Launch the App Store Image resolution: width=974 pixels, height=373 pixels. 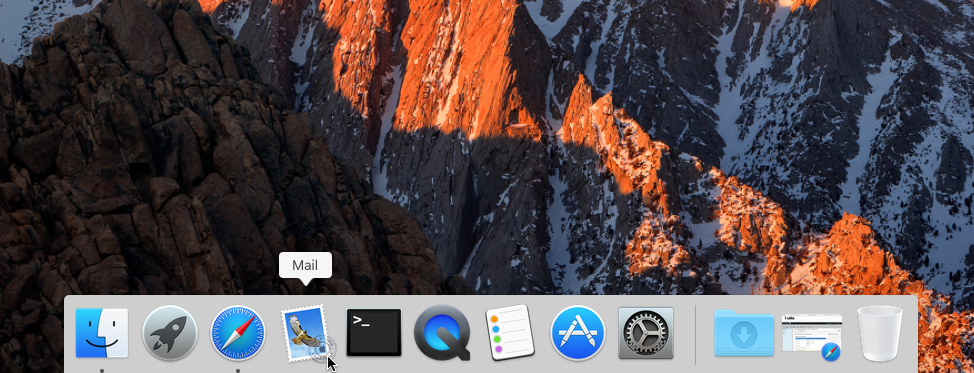(x=578, y=333)
